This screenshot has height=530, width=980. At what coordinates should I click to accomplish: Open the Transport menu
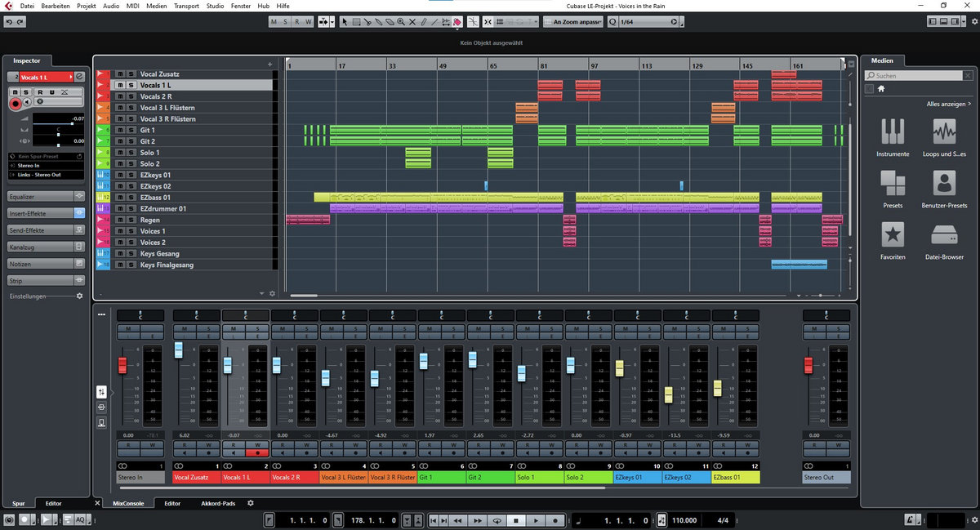click(186, 6)
